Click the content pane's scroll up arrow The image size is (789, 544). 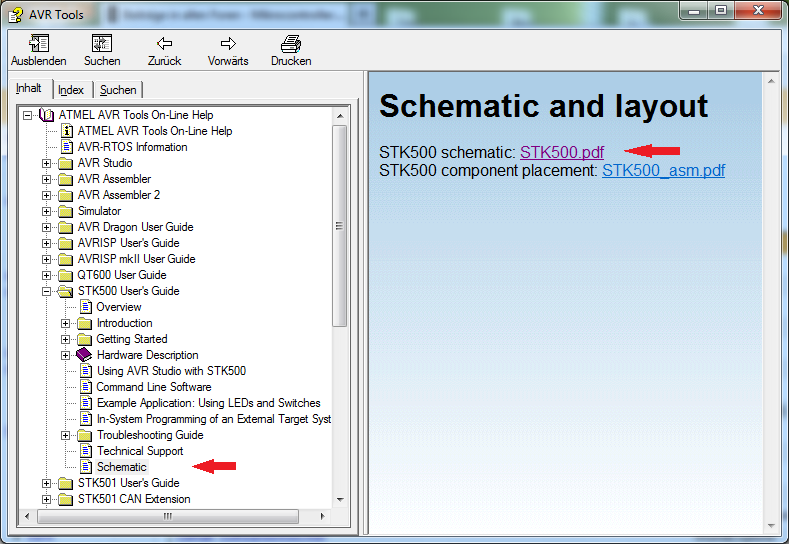pyautogui.click(x=771, y=81)
